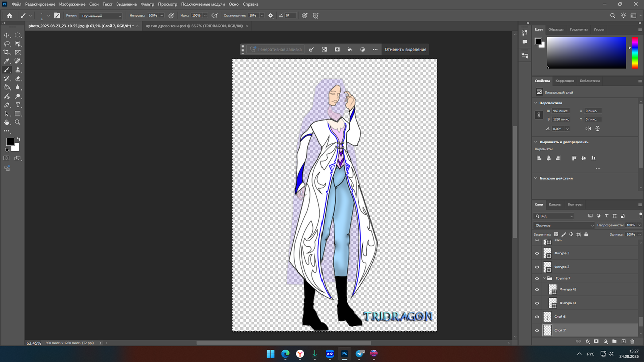Viewport: 644px width, 362px height.
Task: Select the Rectangle shape tool
Action: [x=18, y=114]
